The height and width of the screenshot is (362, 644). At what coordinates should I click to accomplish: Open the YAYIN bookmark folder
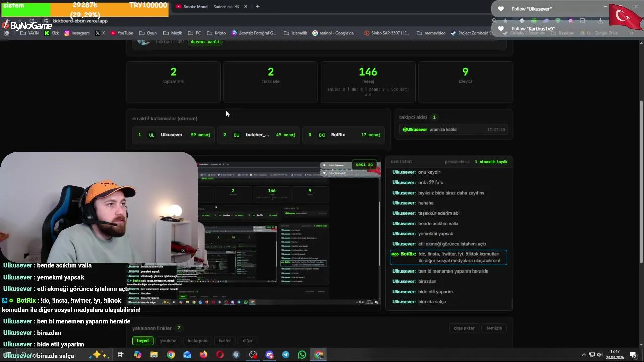click(x=30, y=33)
